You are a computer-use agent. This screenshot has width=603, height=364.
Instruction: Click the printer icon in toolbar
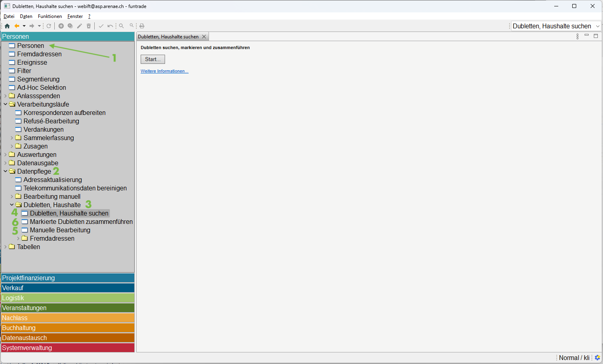click(142, 26)
